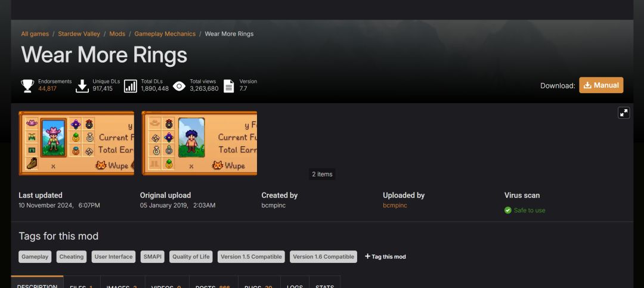
Task: Click the Version document icon
Action: point(229,86)
